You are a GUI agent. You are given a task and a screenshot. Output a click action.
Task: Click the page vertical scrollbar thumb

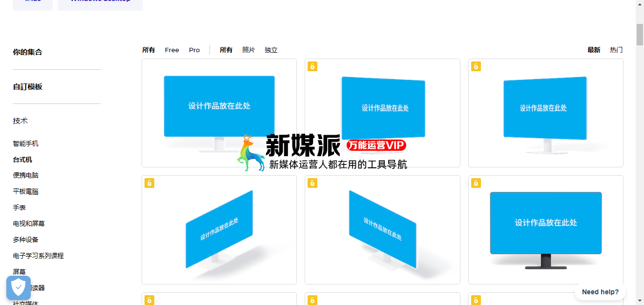pyautogui.click(x=640, y=34)
